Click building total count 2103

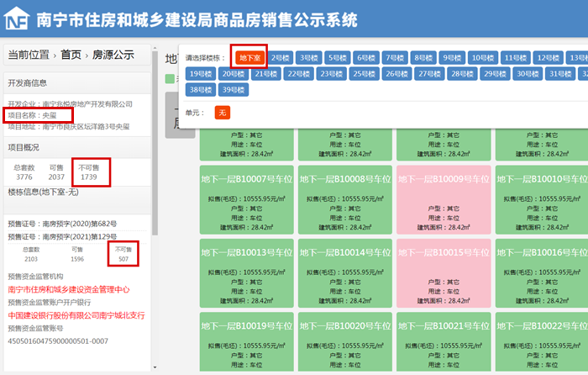click(31, 259)
